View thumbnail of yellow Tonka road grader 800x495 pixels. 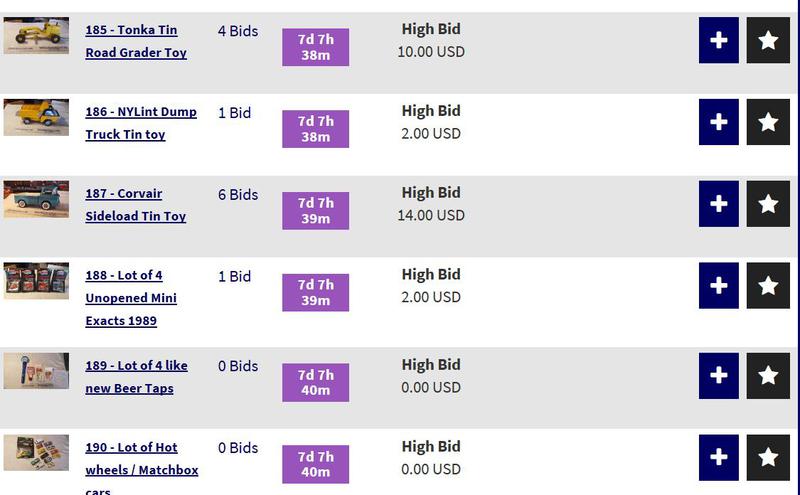coord(36,35)
